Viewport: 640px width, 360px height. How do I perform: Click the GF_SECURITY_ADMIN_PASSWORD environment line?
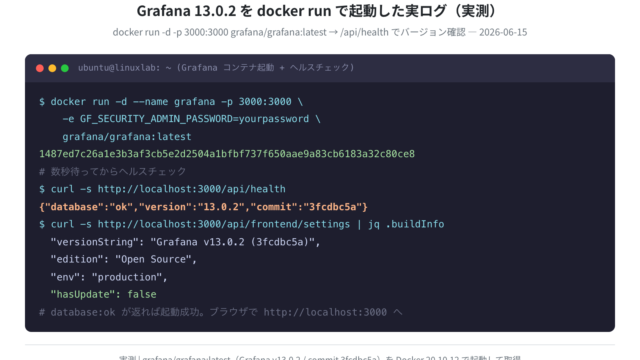coord(191,119)
